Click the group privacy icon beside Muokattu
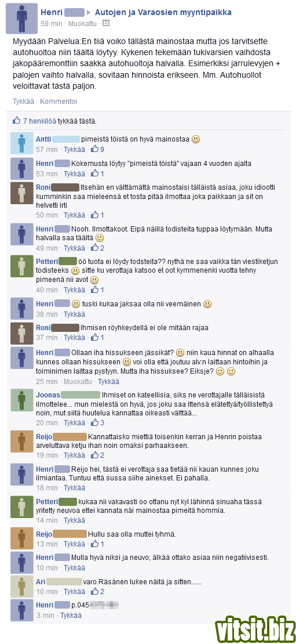The height and width of the screenshot is (644, 296). pos(106,23)
